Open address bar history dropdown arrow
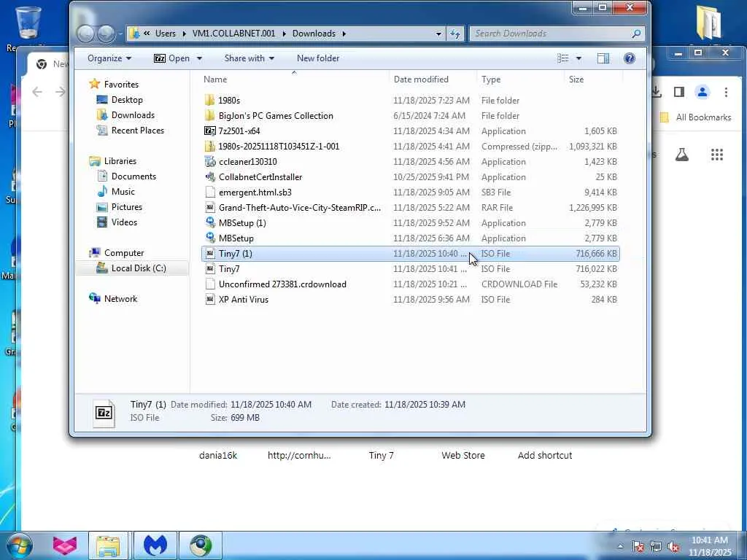This screenshot has height=560, width=747. tap(438, 34)
